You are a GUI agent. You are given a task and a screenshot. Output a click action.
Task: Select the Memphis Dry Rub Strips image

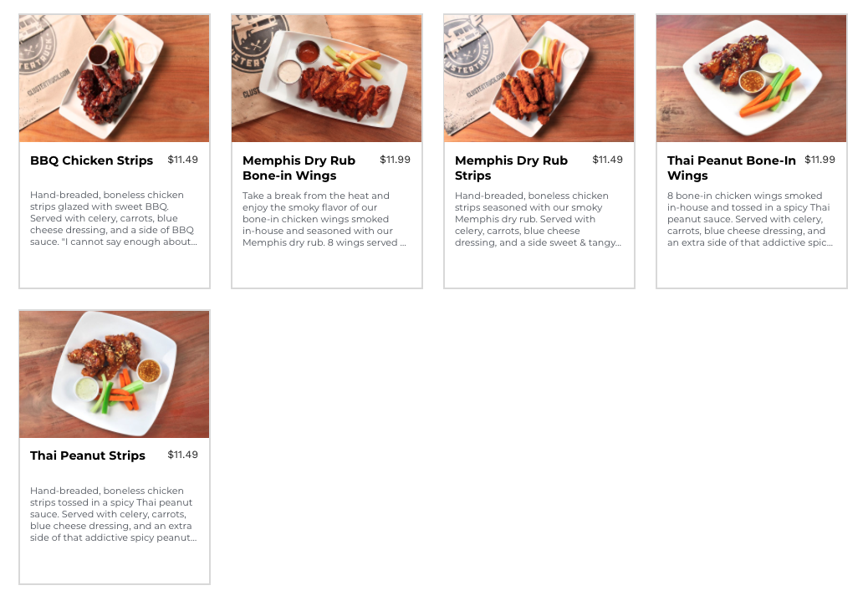tap(539, 79)
